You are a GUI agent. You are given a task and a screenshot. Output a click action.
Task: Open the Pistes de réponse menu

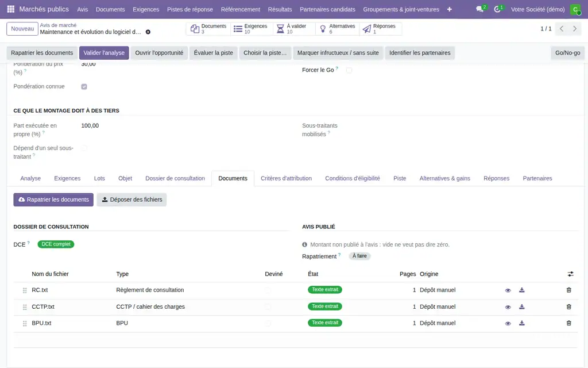coord(189,9)
